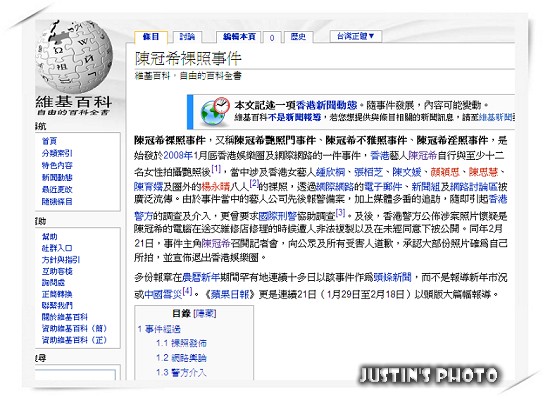Screen dimensions: 550x400
Task: Jump to footnote [2]
Action: [254, 183]
